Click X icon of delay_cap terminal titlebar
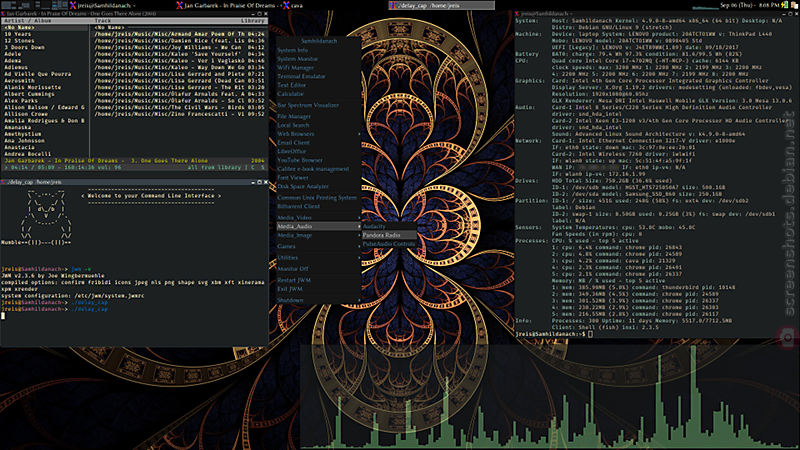 (3, 182)
